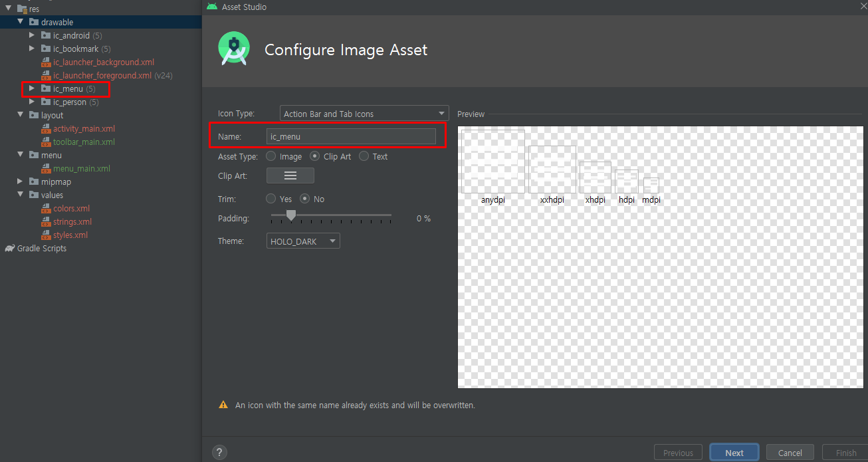
Task: Click the colors.xml file icon
Action: [x=46, y=208]
